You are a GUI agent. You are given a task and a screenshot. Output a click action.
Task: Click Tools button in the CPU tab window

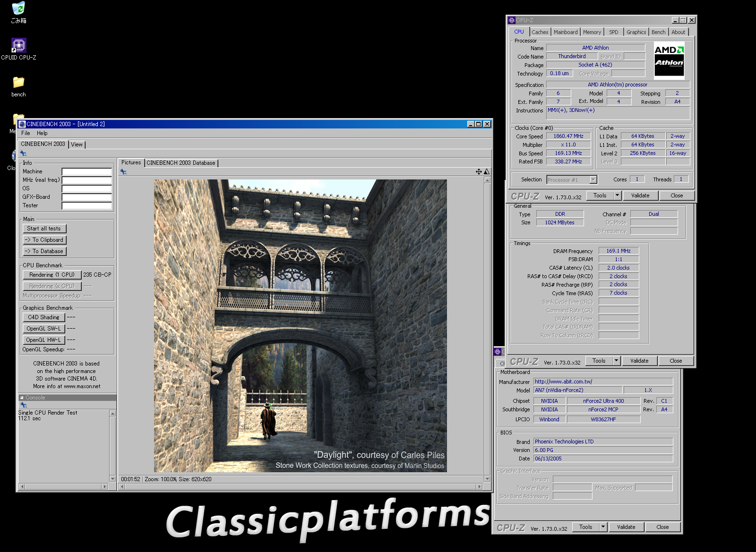coord(600,195)
